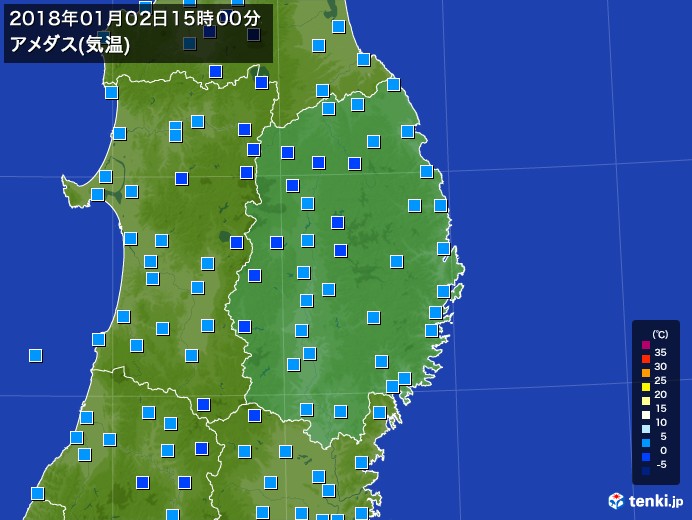The height and width of the screenshot is (520, 692).
Task: Pick the dark navy legend swatch
Action: [x=646, y=471]
